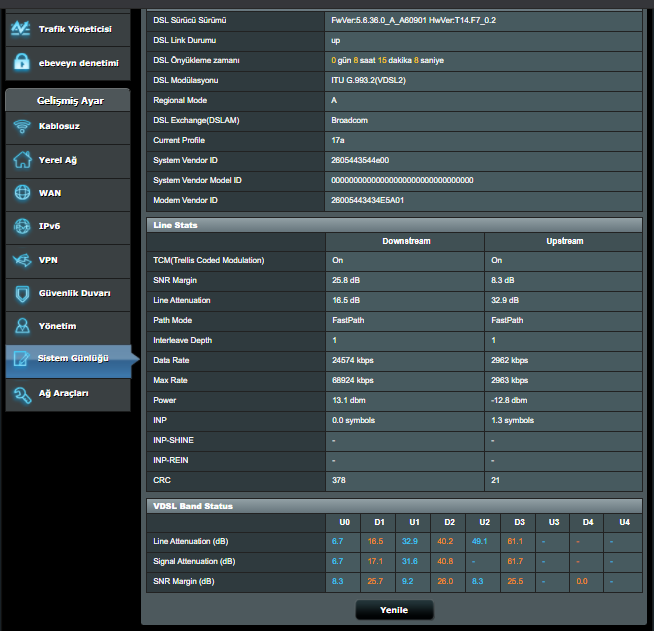
Task: Click the Trafik Yöneticisi graph icon
Action: (21, 29)
